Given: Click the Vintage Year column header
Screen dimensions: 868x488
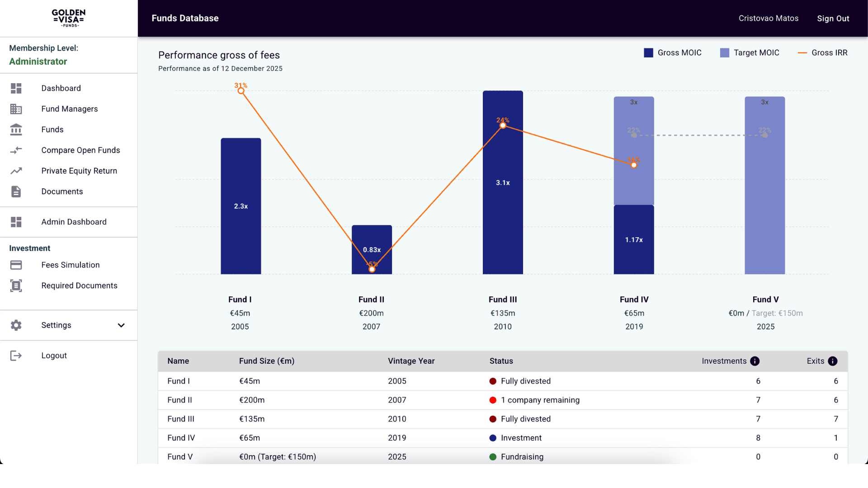Looking at the screenshot, I should pos(411,361).
